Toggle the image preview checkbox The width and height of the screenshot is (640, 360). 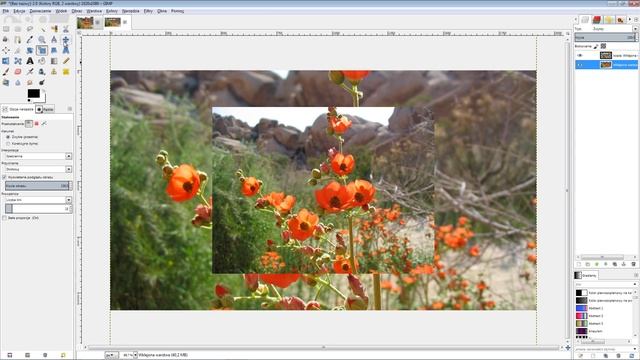click(4, 177)
